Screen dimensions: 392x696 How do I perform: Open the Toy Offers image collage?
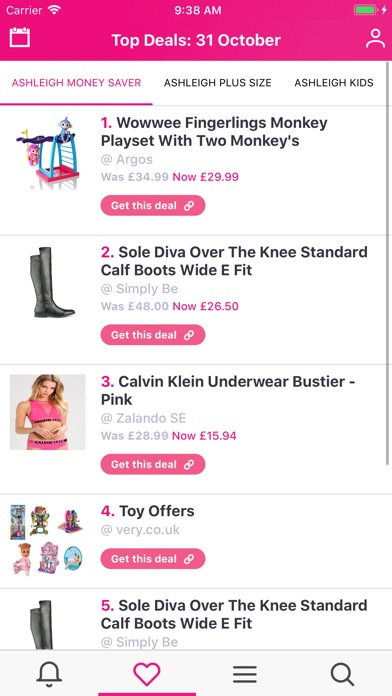click(48, 540)
